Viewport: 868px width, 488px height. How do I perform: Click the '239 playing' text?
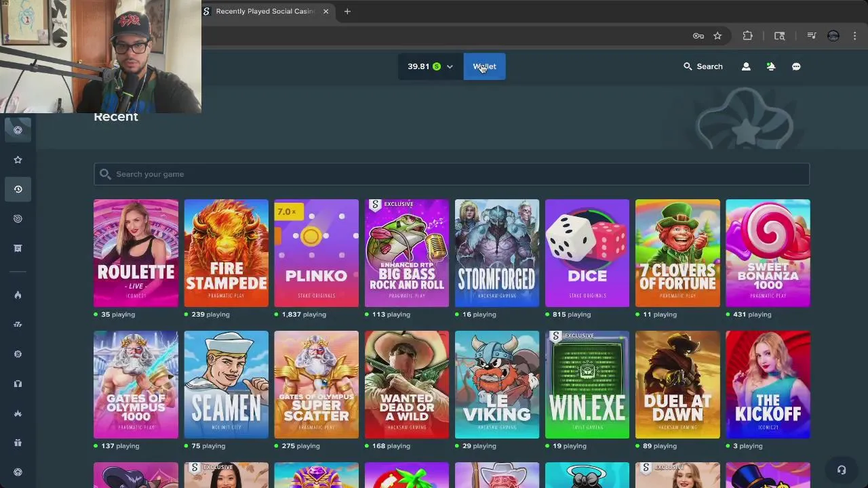click(x=210, y=314)
